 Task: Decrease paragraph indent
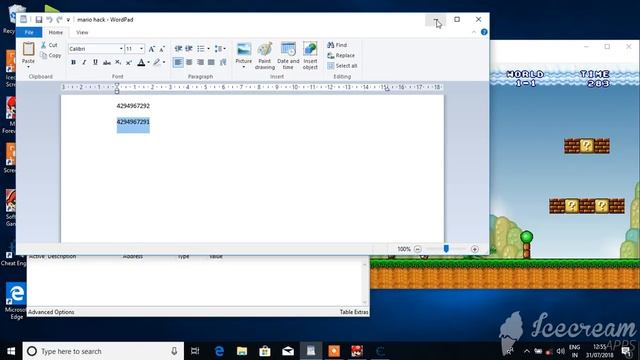pyautogui.click(x=178, y=49)
